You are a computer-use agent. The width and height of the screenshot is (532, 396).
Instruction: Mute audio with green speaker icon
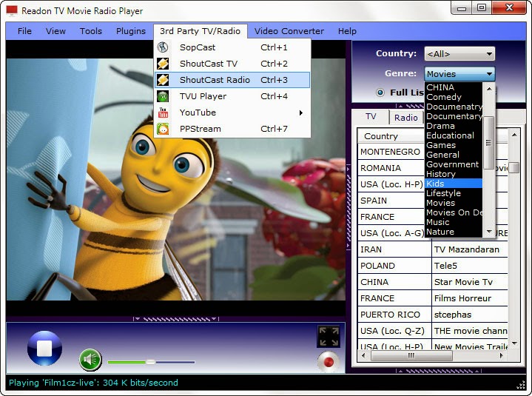pos(90,359)
